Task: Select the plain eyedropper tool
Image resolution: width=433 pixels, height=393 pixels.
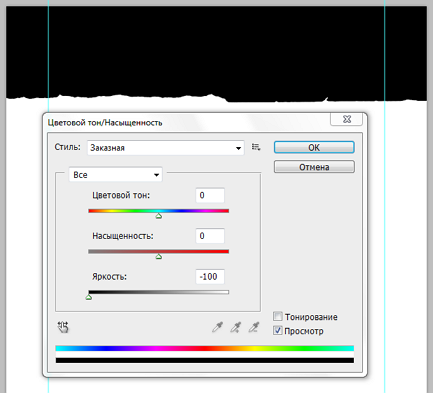Action: [217, 327]
